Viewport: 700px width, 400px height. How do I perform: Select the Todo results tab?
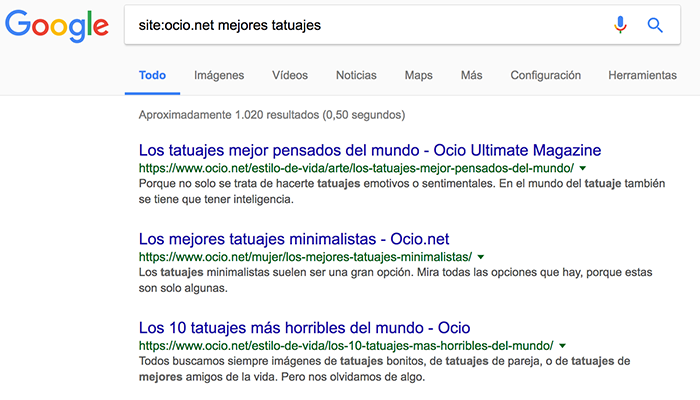coord(152,75)
